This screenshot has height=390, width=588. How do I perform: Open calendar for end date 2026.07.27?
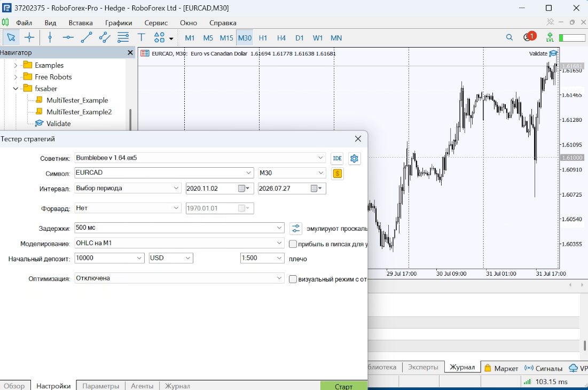point(317,188)
